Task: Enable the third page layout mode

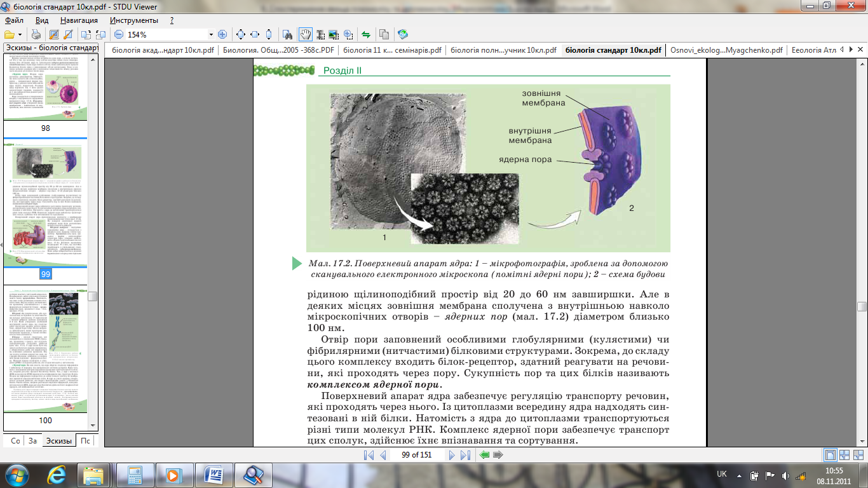Action: click(x=858, y=455)
